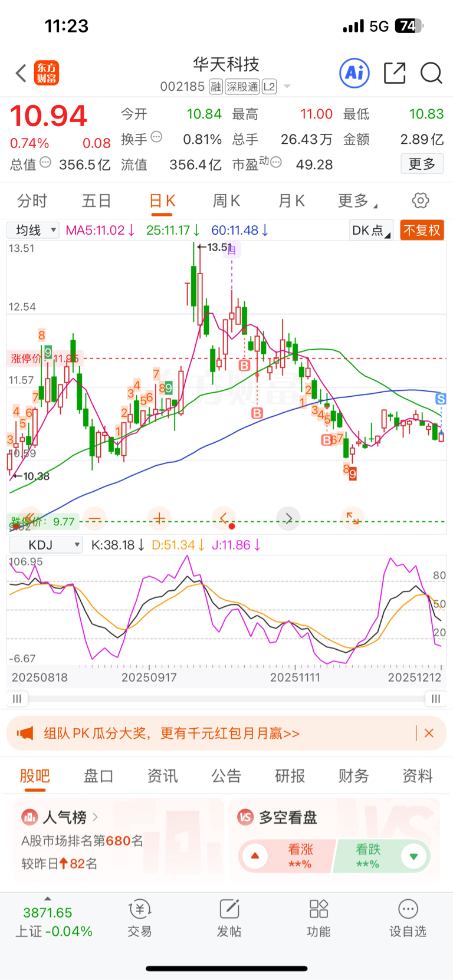Tap the K:38.18 value

[x=118, y=545]
